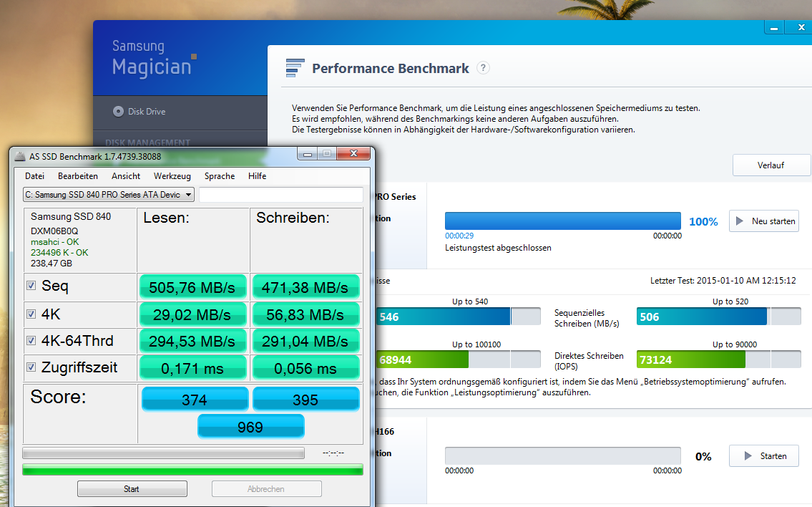The width and height of the screenshot is (812, 507).
Task: Click the write access time 0,056 ms
Action: [305, 368]
